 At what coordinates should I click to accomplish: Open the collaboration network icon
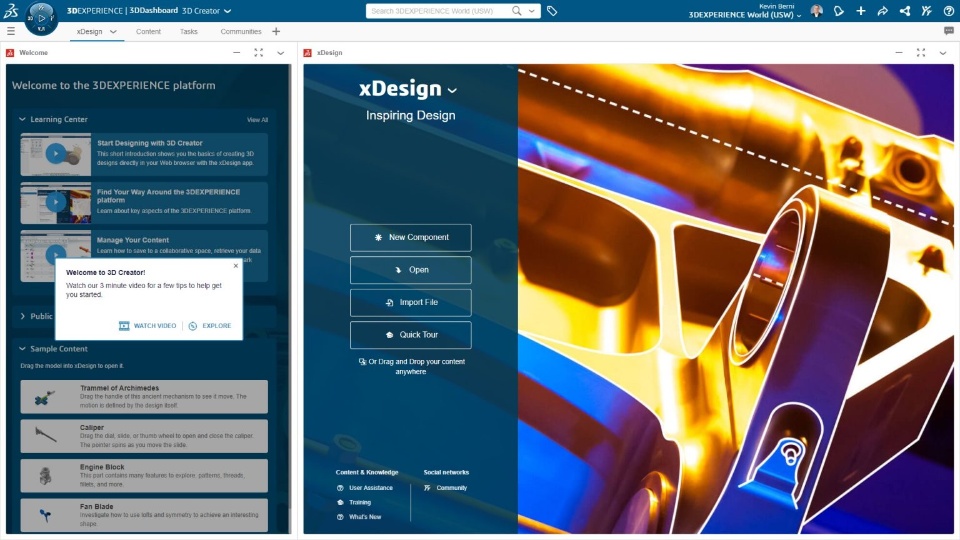(904, 10)
